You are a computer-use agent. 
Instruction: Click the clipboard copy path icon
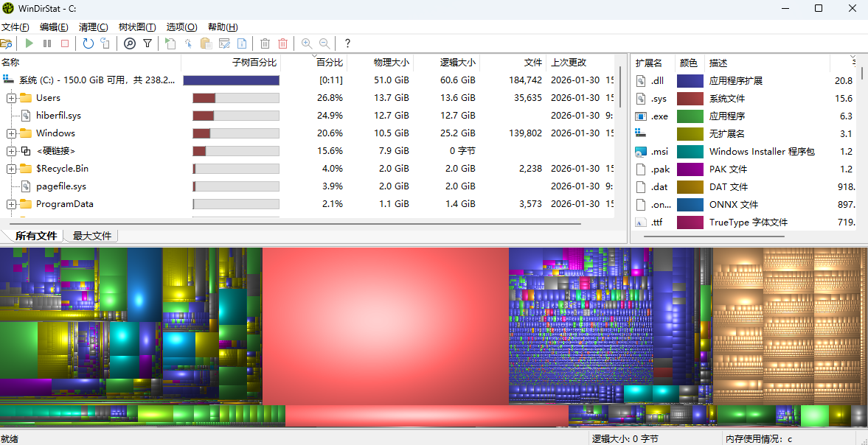click(x=206, y=43)
